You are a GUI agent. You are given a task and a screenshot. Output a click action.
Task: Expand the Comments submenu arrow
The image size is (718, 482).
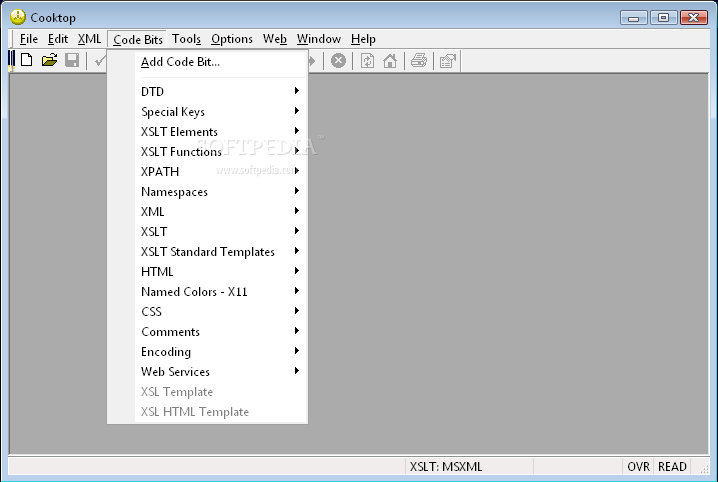297,331
